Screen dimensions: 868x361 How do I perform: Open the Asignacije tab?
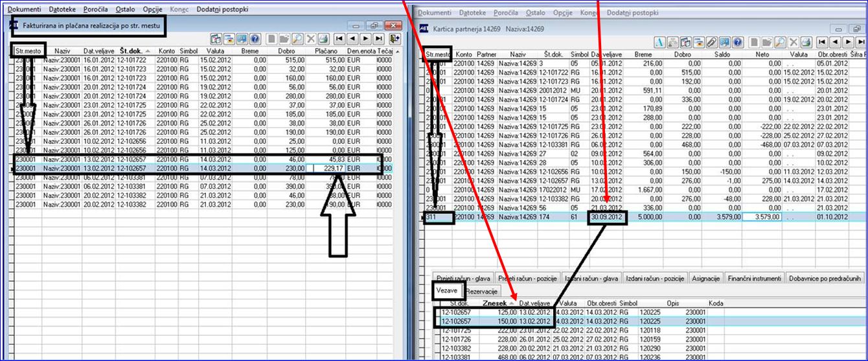(x=705, y=279)
